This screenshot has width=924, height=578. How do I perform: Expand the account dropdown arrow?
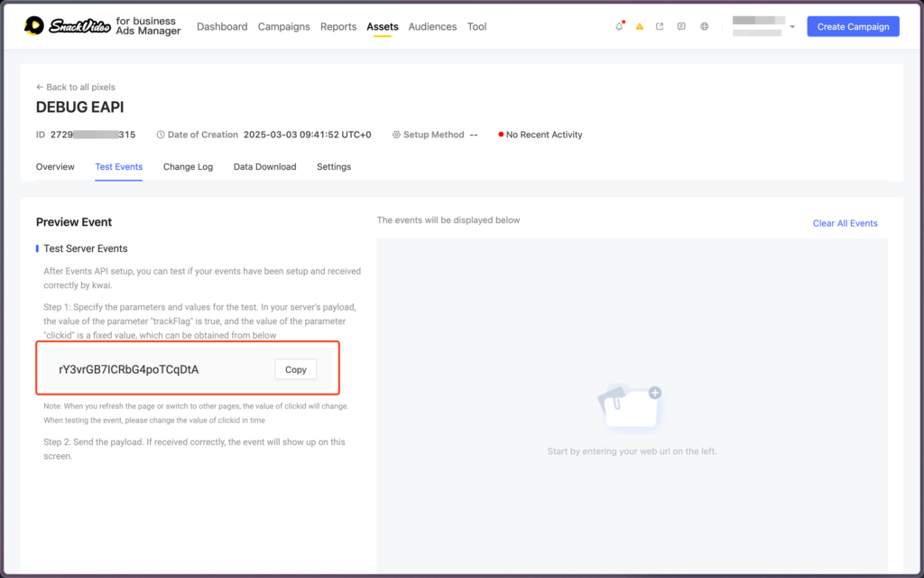tap(792, 26)
